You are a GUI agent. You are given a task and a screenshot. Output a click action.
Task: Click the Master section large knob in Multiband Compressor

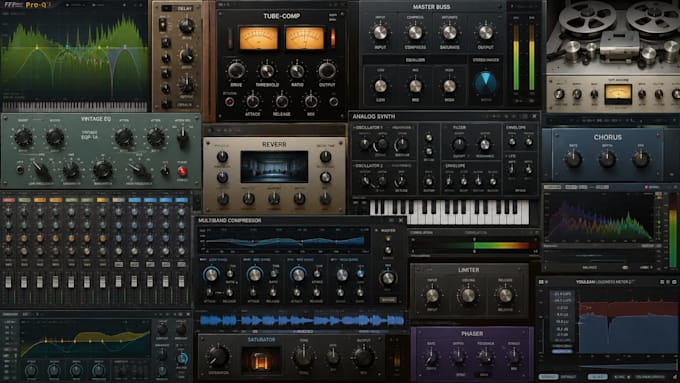(x=388, y=278)
